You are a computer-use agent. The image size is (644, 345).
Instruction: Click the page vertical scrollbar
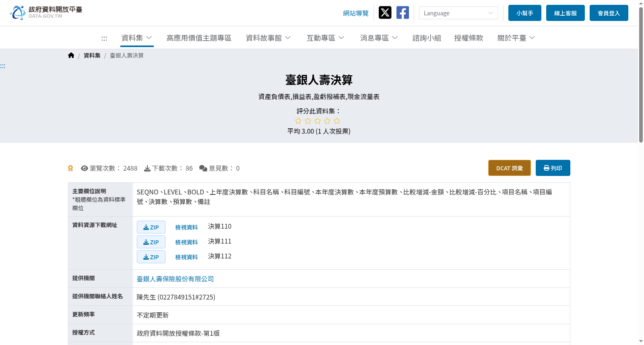click(x=641, y=75)
